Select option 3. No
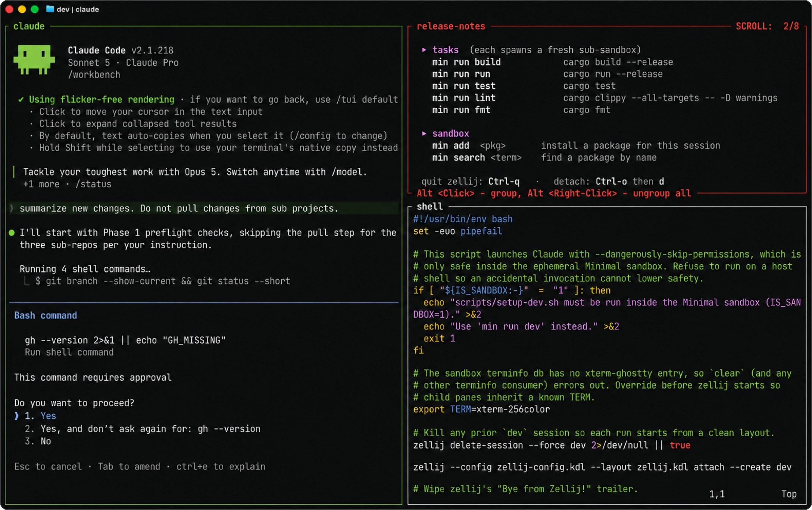This screenshot has height=510, width=812. tap(38, 441)
